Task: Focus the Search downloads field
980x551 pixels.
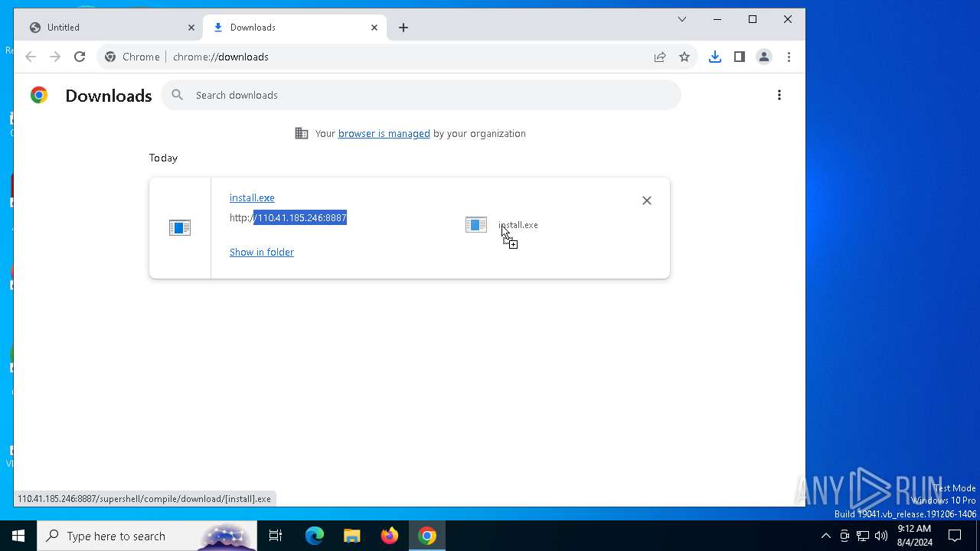Action: 421,95
